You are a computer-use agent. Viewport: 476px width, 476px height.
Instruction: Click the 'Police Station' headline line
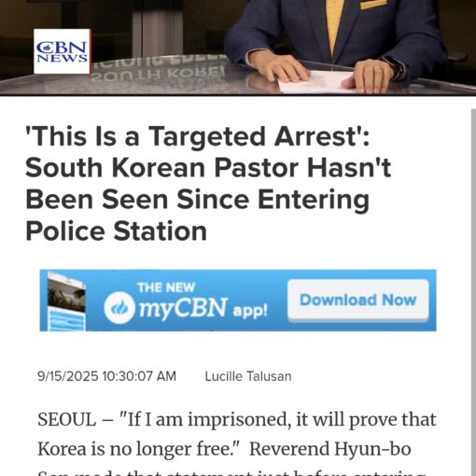click(x=116, y=231)
